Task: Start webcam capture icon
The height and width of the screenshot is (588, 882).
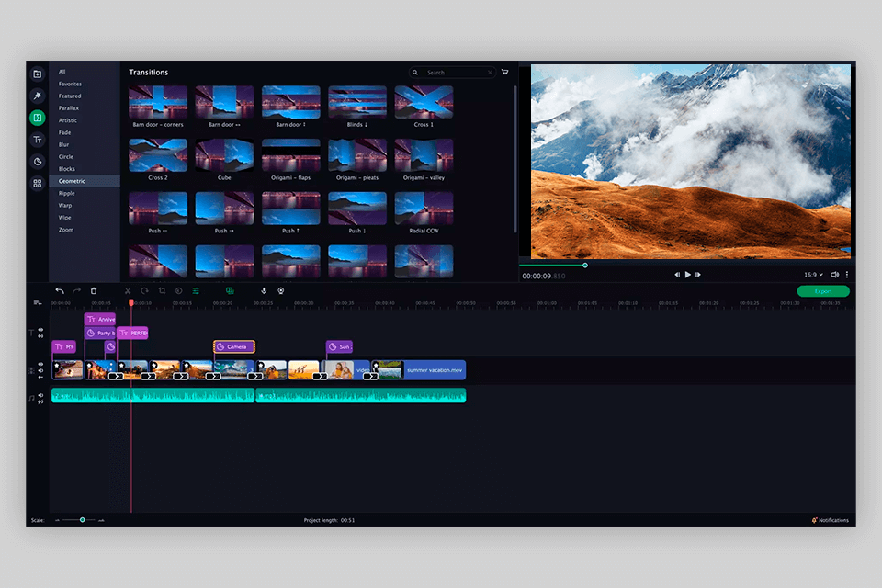Action: 281,291
